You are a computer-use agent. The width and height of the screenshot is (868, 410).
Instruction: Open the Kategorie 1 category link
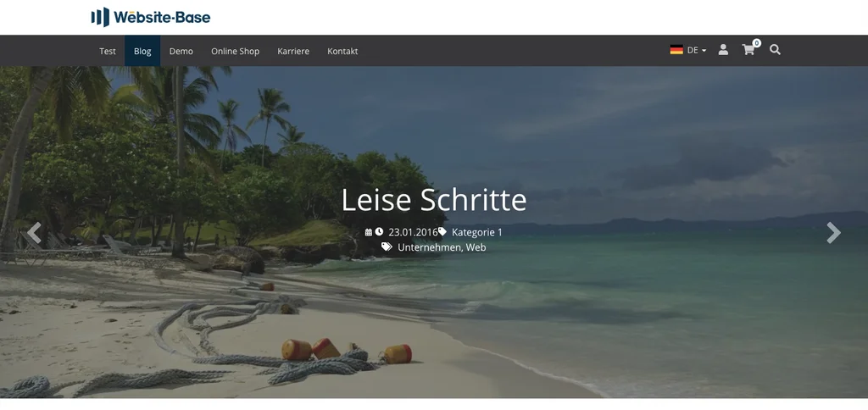point(477,232)
